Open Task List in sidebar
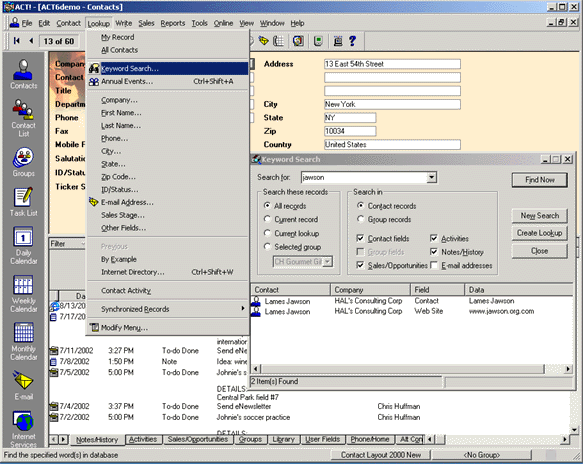Viewport: 583px width, 464px height. tap(23, 202)
